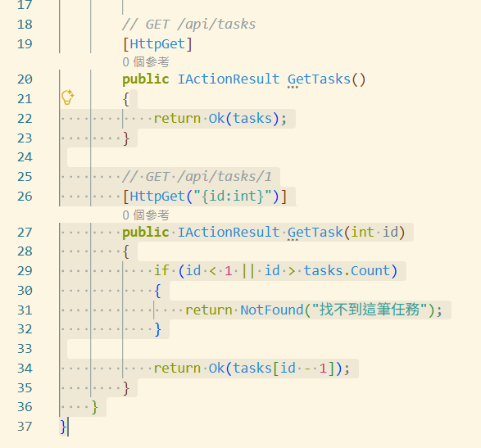Click 'tasks.Count' in the if condition
This screenshot has width=481, height=448.
coord(347,271)
